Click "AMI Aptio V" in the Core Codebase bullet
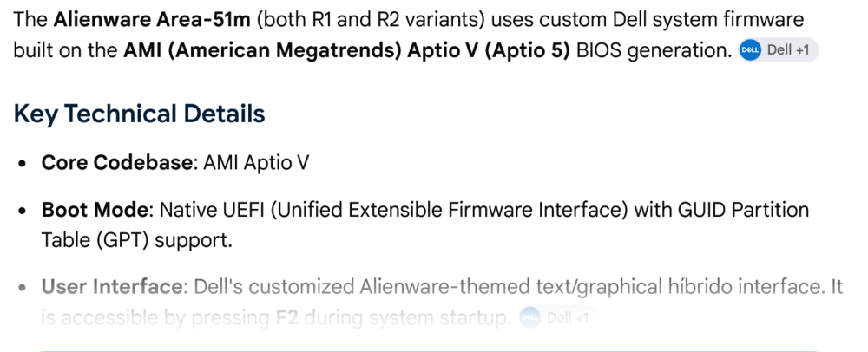 point(256,163)
